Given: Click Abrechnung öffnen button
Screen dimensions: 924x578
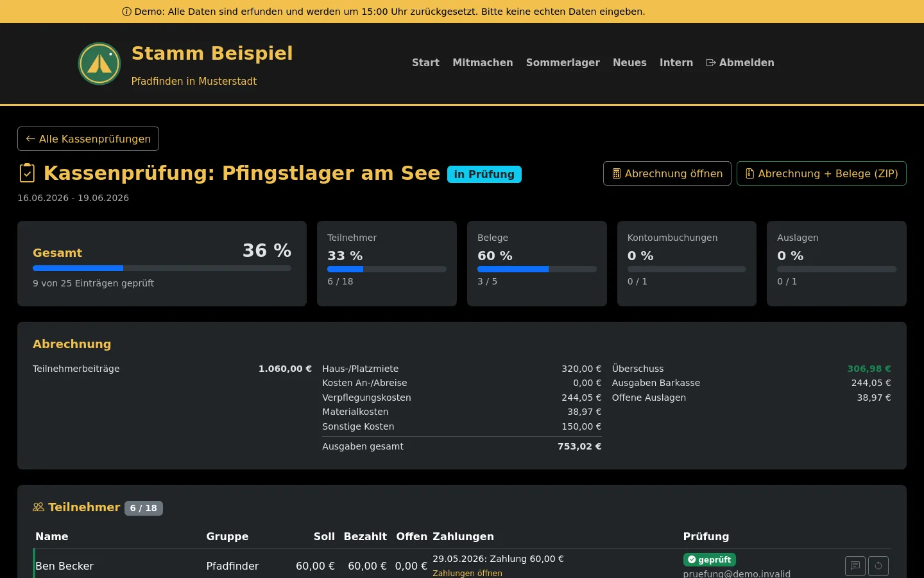Looking at the screenshot, I should pos(667,173).
